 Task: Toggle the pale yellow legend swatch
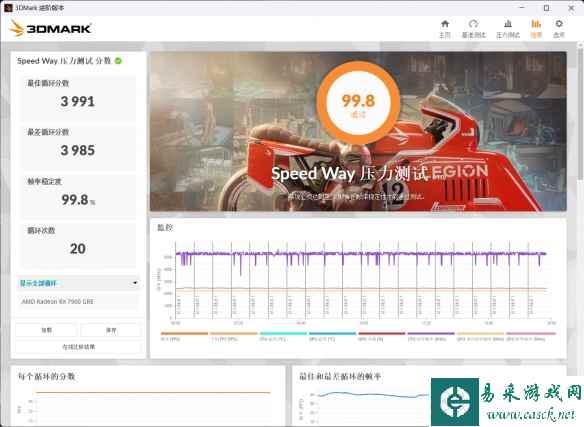click(480, 333)
